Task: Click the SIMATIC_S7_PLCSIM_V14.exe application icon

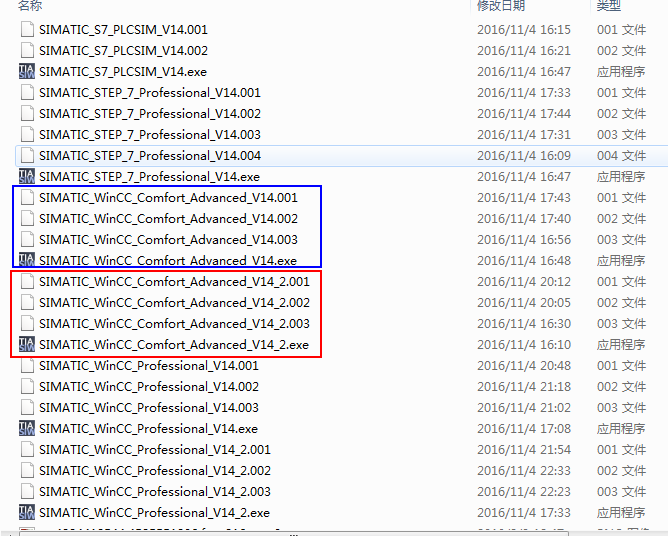Action: [27, 72]
